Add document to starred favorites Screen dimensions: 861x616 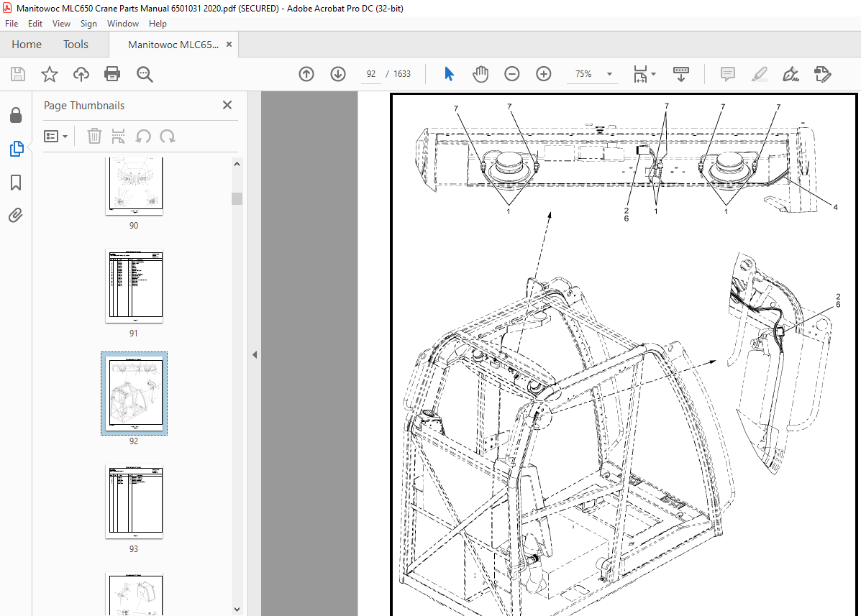[50, 74]
